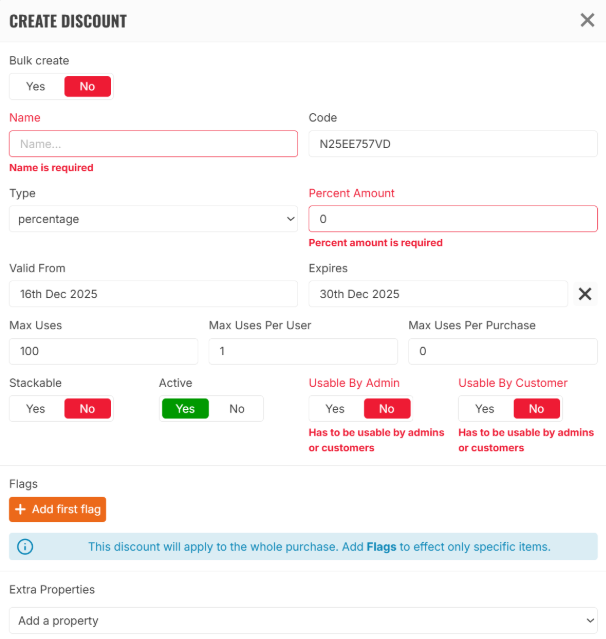Click the Max Uses field
The height and width of the screenshot is (639, 606).
pyautogui.click(x=103, y=352)
